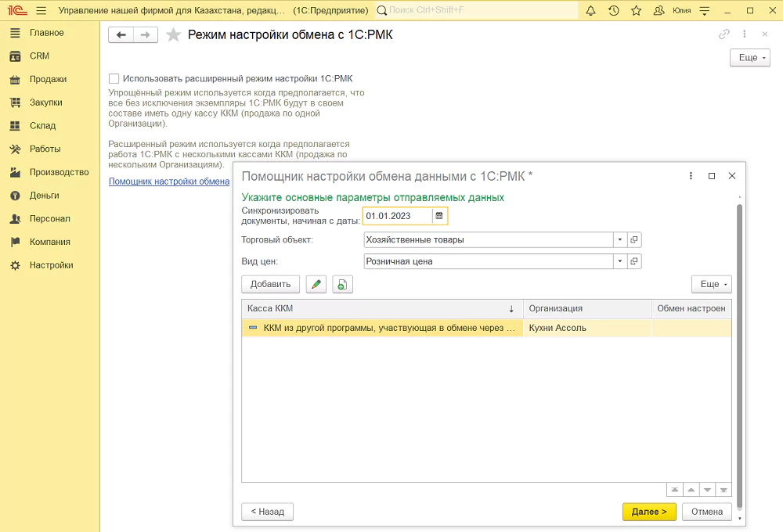Focus the sync start date input field
Image resolution: width=783 pixels, height=532 pixels.
398,216
